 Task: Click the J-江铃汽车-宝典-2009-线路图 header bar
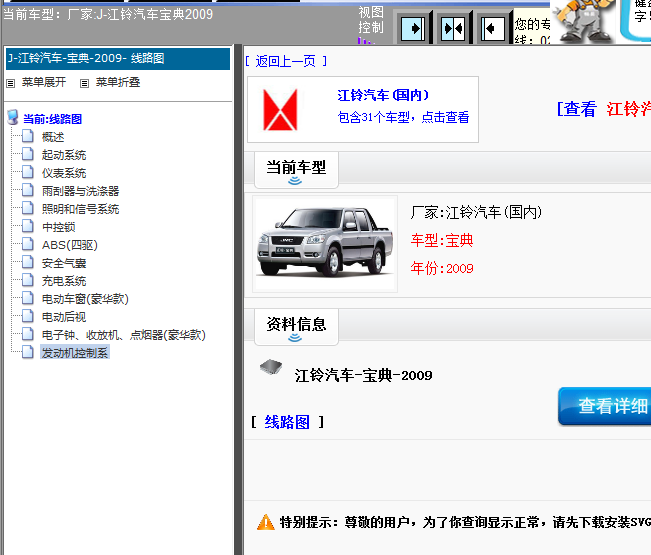coord(118,59)
